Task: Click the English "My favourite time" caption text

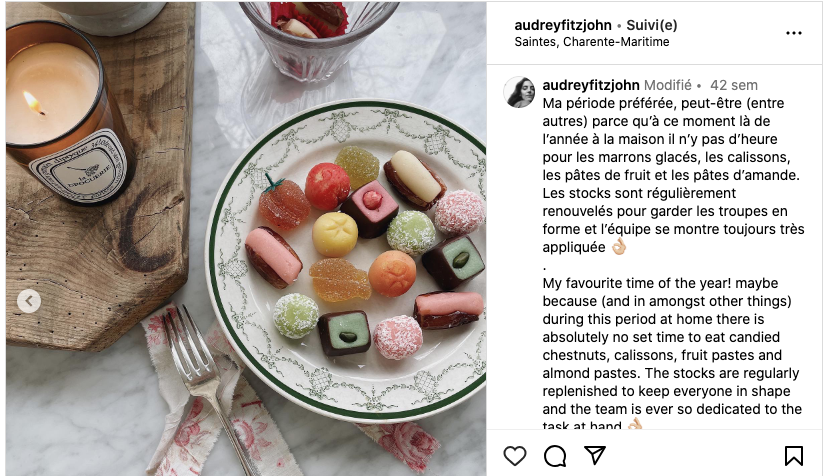Action: point(672,355)
